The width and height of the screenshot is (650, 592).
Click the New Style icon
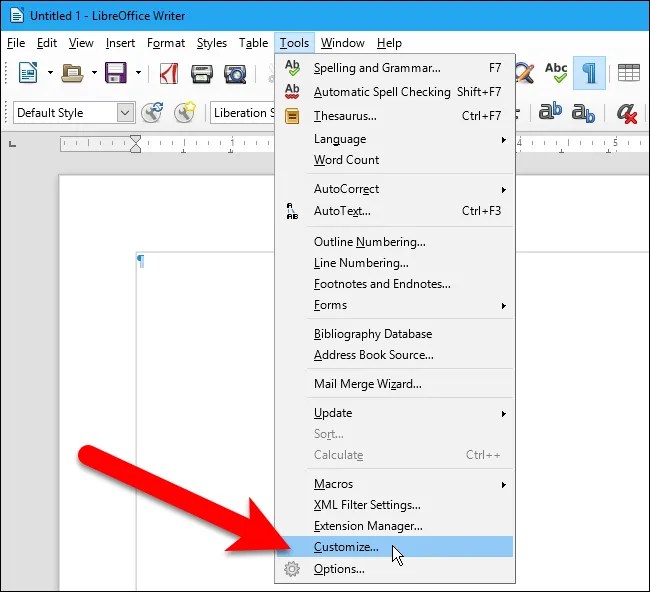(x=185, y=112)
